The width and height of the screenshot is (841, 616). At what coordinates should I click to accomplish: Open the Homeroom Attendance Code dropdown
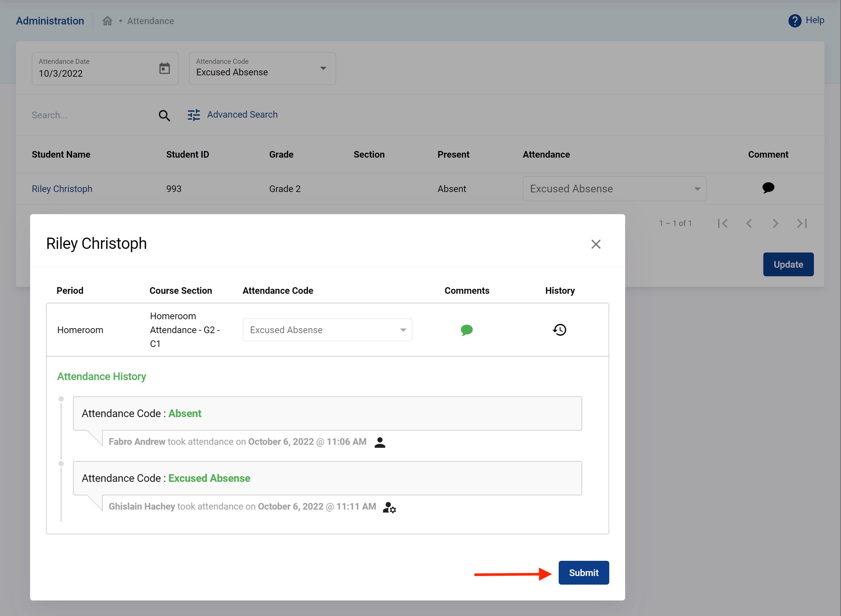327,330
